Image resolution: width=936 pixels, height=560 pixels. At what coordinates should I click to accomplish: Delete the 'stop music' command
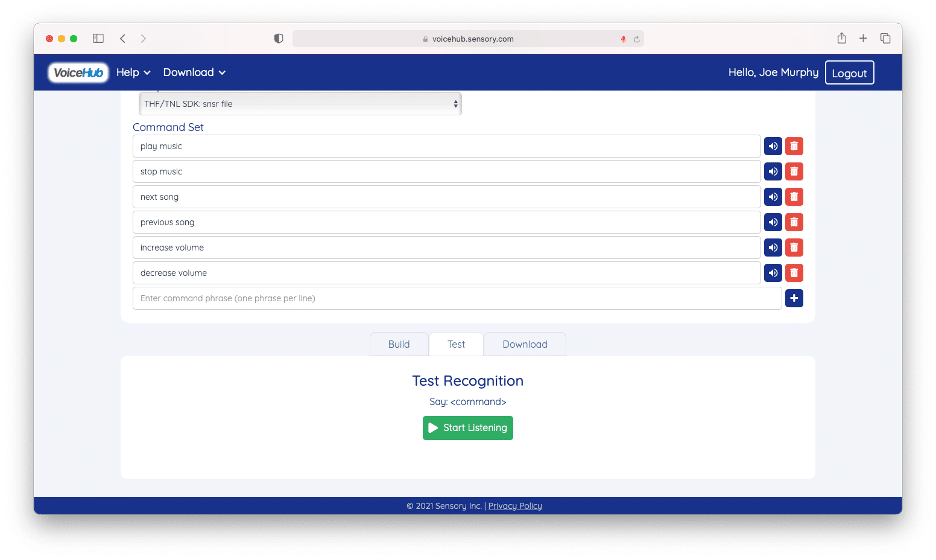(794, 171)
